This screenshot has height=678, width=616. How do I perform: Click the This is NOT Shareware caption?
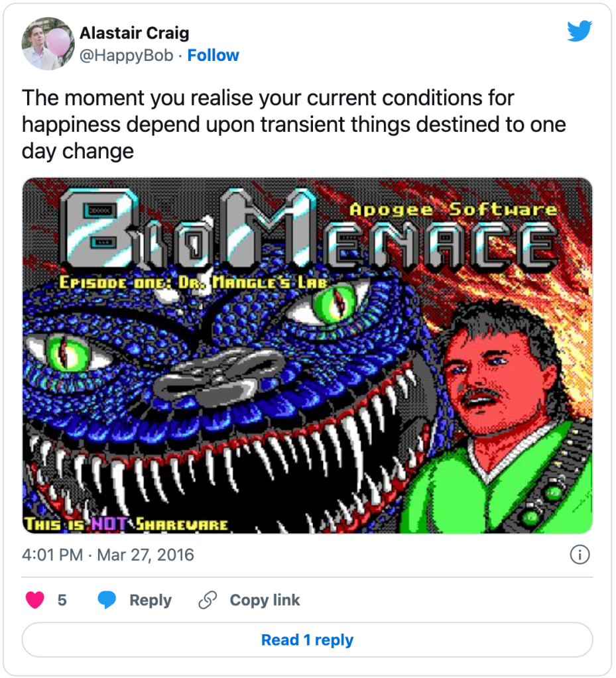click(x=126, y=524)
